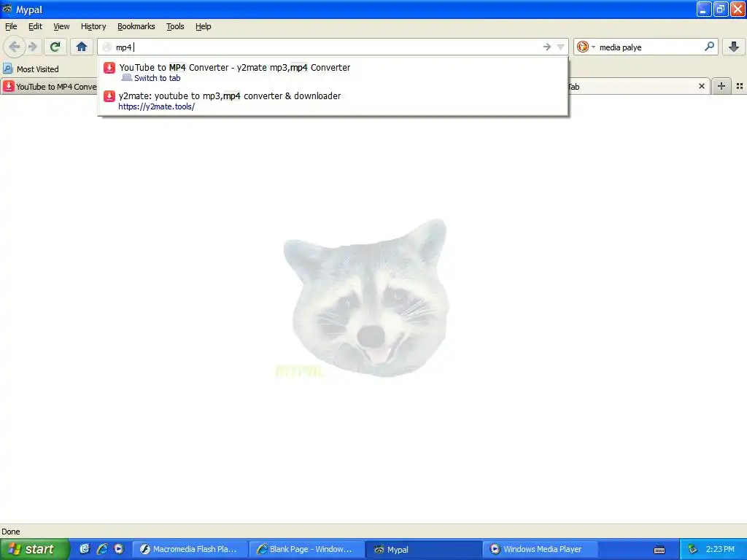The height and width of the screenshot is (560, 747).
Task: Open the File menu
Action: (x=11, y=26)
